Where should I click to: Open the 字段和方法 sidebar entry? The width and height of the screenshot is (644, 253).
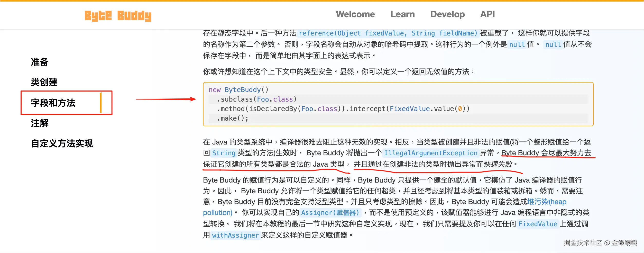53,103
